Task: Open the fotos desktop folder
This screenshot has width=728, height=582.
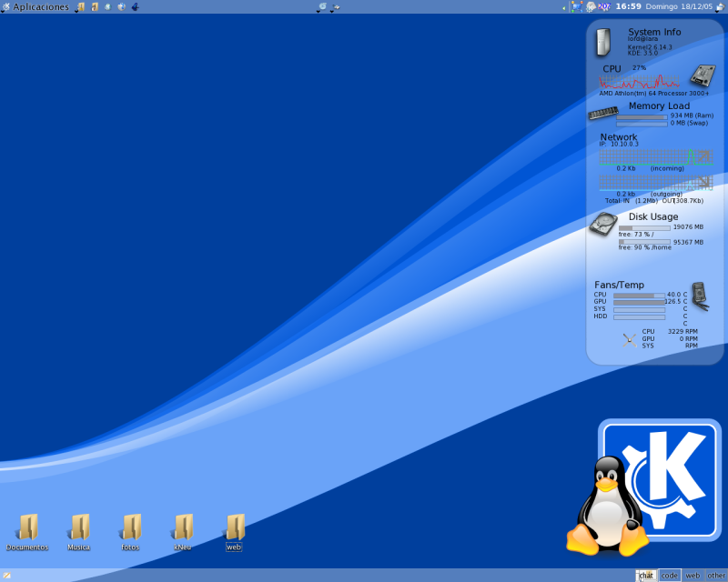Action: tap(130, 532)
